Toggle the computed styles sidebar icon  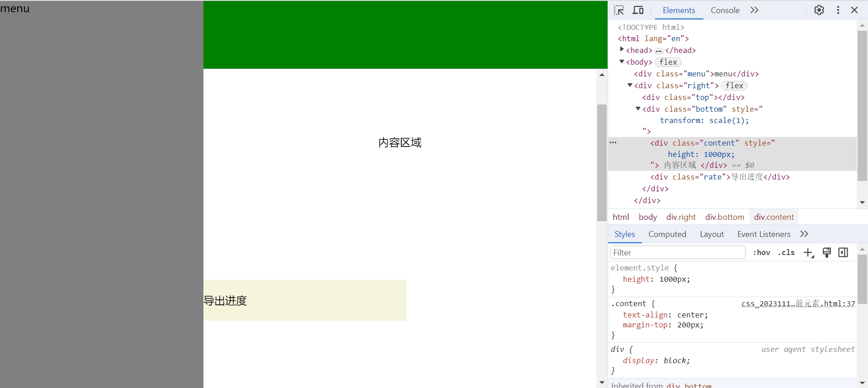tap(843, 253)
